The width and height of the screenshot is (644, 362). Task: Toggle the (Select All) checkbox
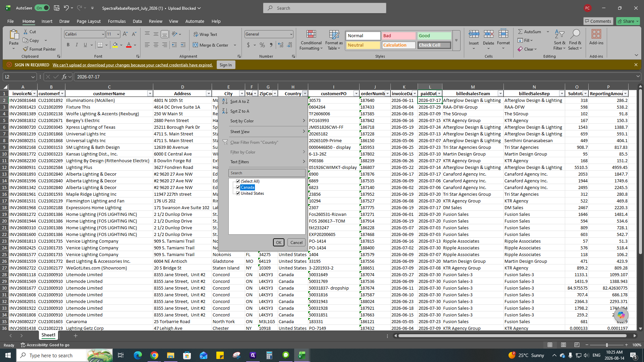click(238, 181)
